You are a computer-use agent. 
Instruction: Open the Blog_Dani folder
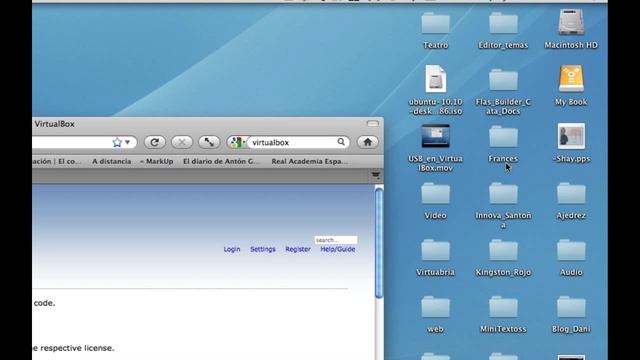[571, 307]
